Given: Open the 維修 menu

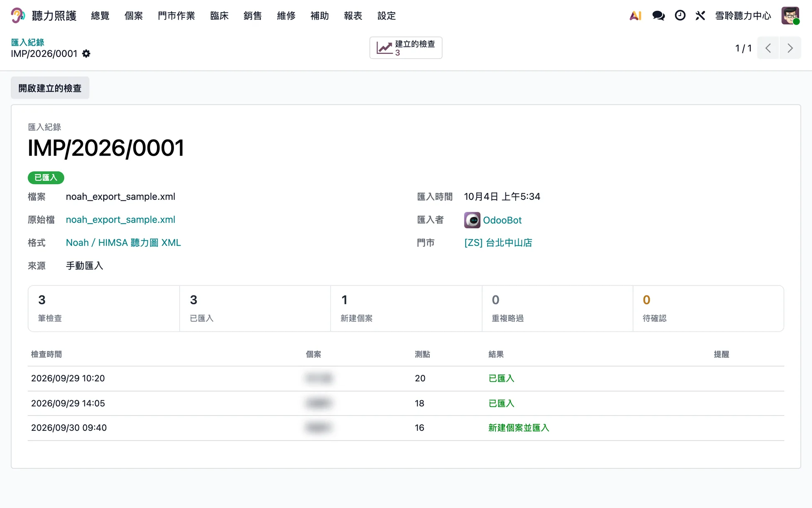Looking at the screenshot, I should pyautogui.click(x=286, y=16).
